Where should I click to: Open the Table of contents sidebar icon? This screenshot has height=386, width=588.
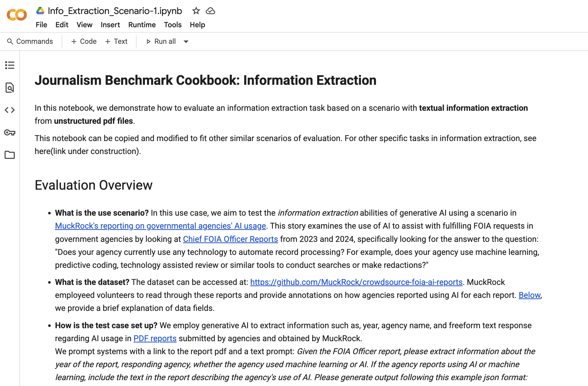click(x=10, y=65)
